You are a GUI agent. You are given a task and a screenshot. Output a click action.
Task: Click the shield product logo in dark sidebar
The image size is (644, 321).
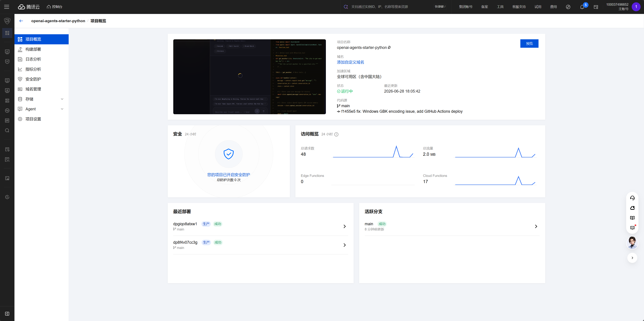pos(7,21)
